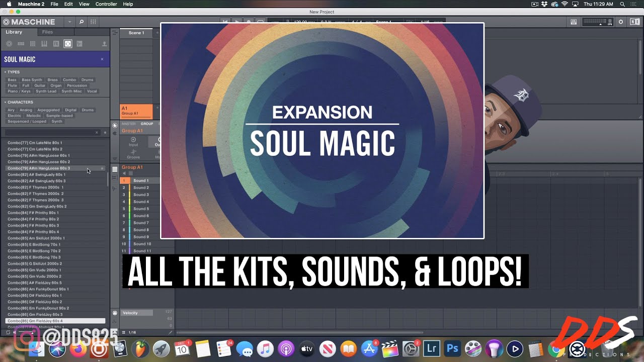Switch to the pad view grid icon
The width and height of the screenshot is (644, 362).
tap(131, 173)
